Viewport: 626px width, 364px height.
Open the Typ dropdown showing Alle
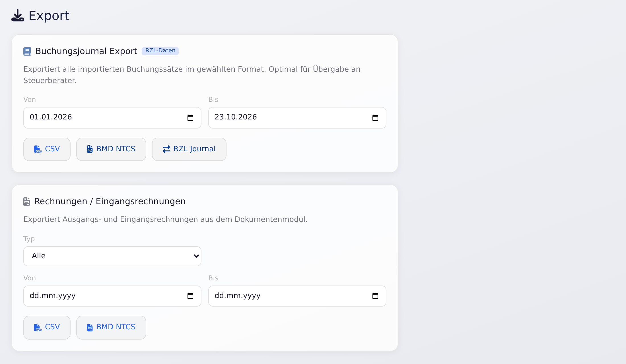112,256
